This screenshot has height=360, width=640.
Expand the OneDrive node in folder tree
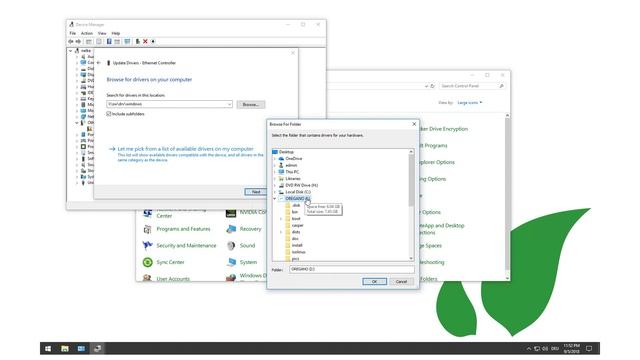pyautogui.click(x=275, y=158)
